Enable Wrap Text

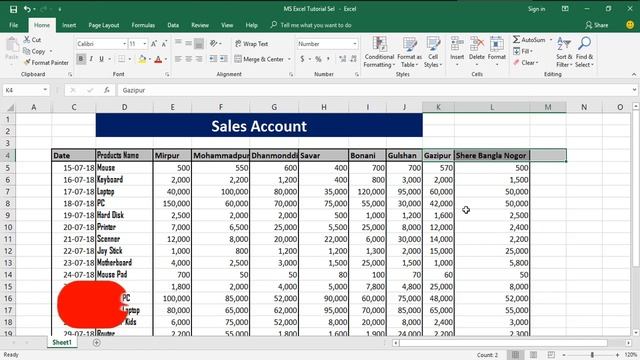pyautogui.click(x=251, y=44)
